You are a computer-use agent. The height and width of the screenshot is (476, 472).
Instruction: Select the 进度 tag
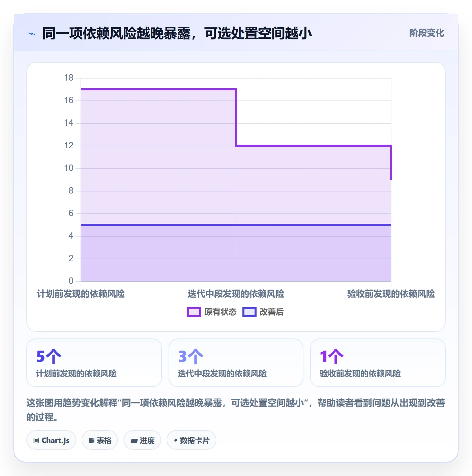point(142,440)
